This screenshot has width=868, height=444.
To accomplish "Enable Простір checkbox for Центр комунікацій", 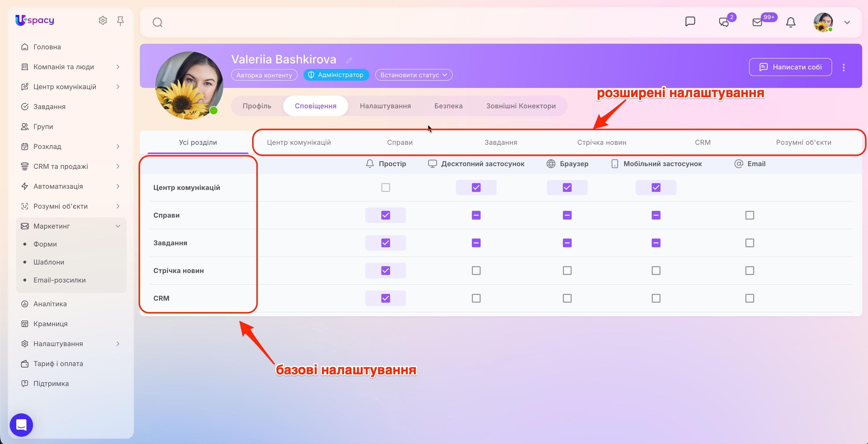I will click(385, 188).
